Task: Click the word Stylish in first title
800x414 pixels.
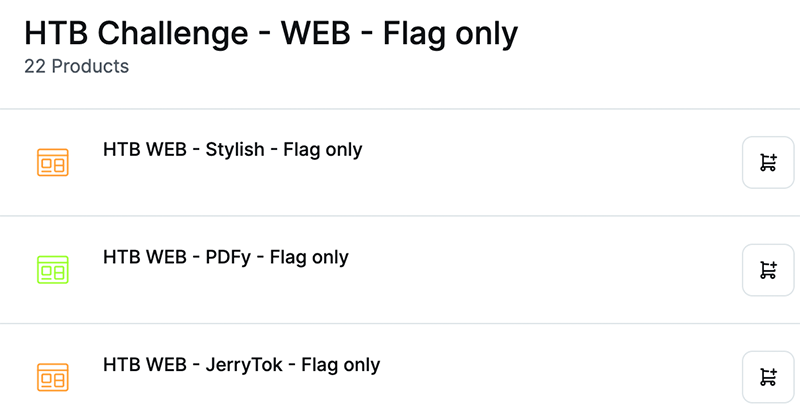Action: 235,150
